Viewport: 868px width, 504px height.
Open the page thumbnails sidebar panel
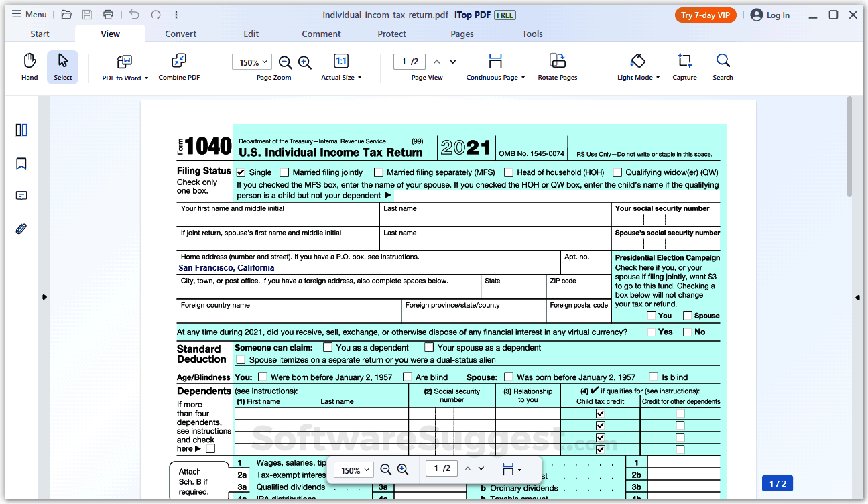tap(21, 130)
